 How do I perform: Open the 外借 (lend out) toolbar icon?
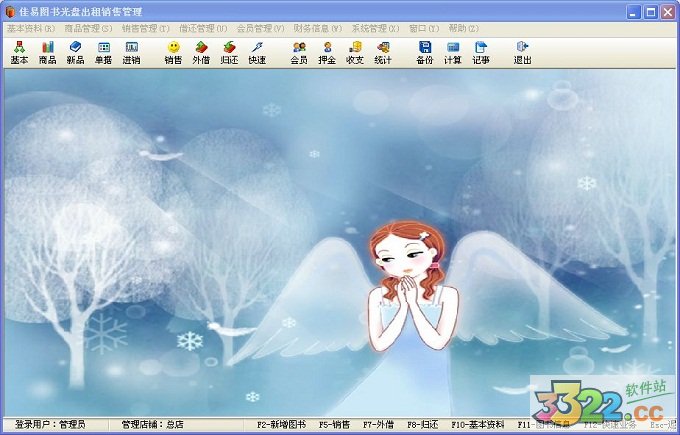coord(201,52)
